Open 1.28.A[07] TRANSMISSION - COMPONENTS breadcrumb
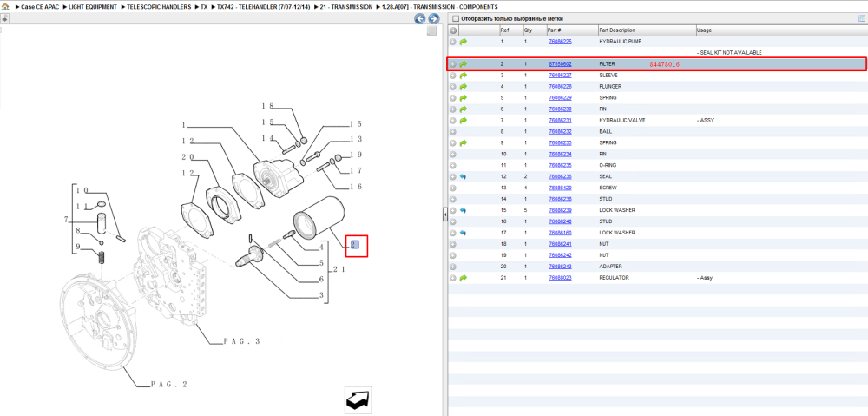Screen dimensions: 868x416 coord(439,7)
